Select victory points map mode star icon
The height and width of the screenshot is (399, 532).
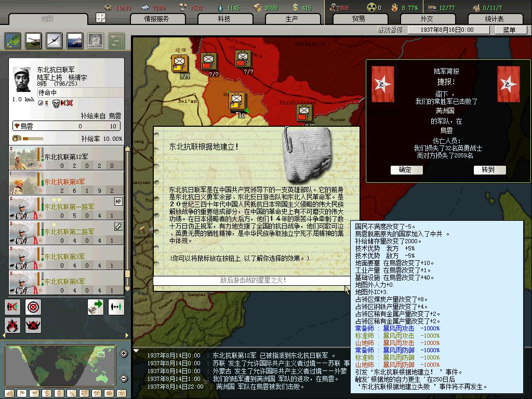pyautogui.click(x=122, y=394)
